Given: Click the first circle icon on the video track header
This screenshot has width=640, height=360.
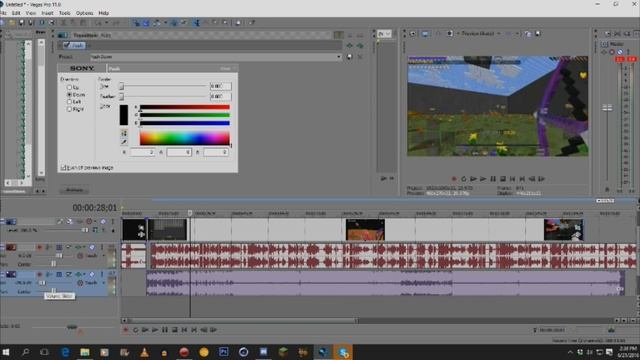Looking at the screenshot, I should 89,221.
